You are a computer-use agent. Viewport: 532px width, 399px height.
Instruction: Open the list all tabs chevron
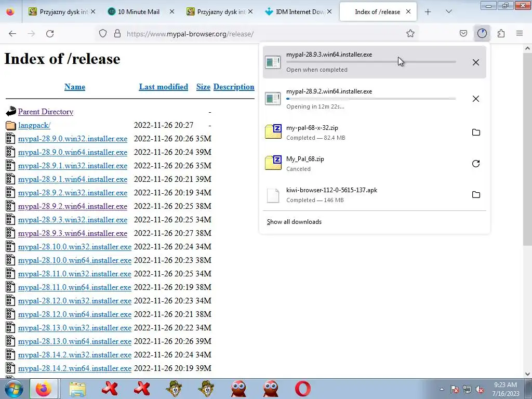(448, 11)
